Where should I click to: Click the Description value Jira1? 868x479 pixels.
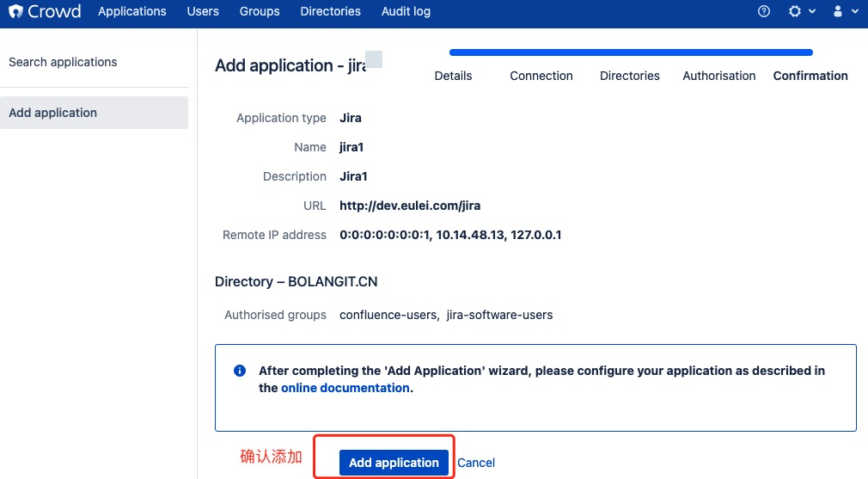(x=353, y=176)
